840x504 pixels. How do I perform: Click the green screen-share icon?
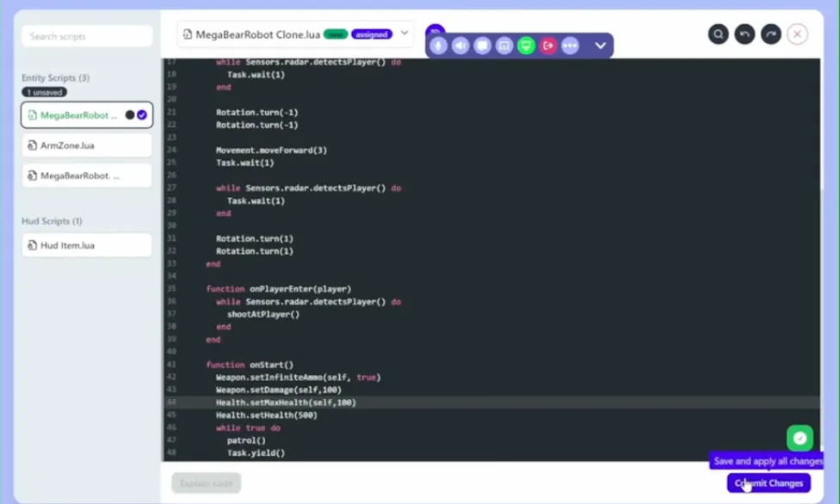click(526, 46)
